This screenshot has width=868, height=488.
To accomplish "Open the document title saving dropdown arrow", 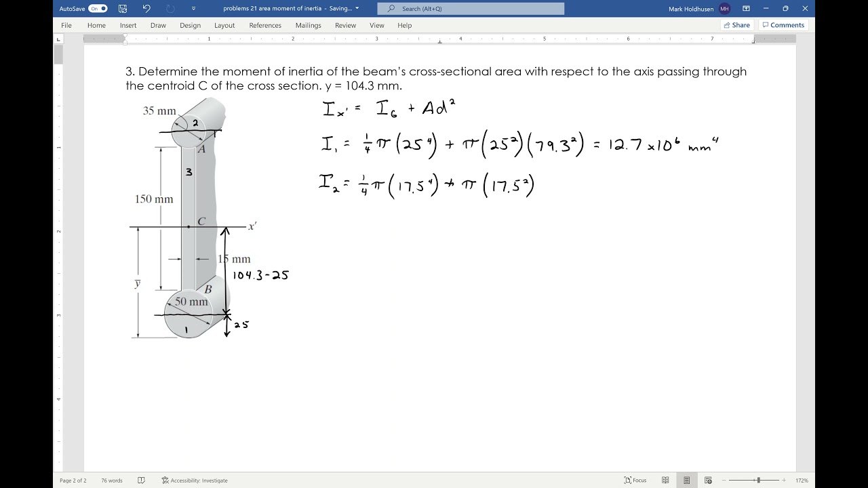I will pyautogui.click(x=357, y=8).
